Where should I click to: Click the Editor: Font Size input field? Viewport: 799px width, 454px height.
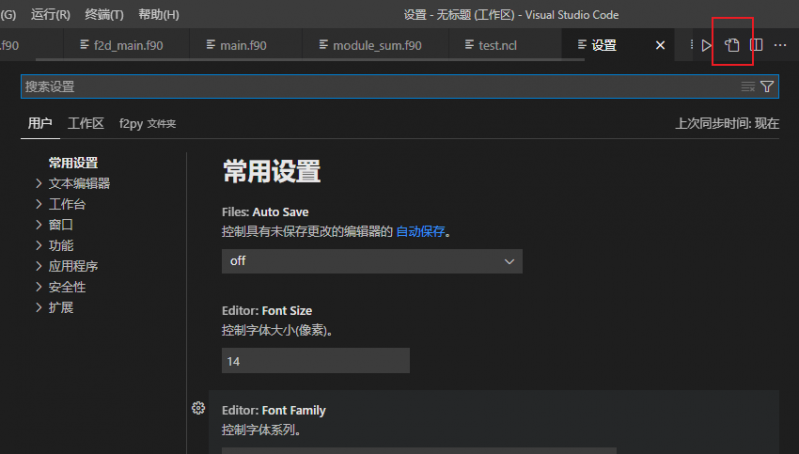[x=315, y=361]
